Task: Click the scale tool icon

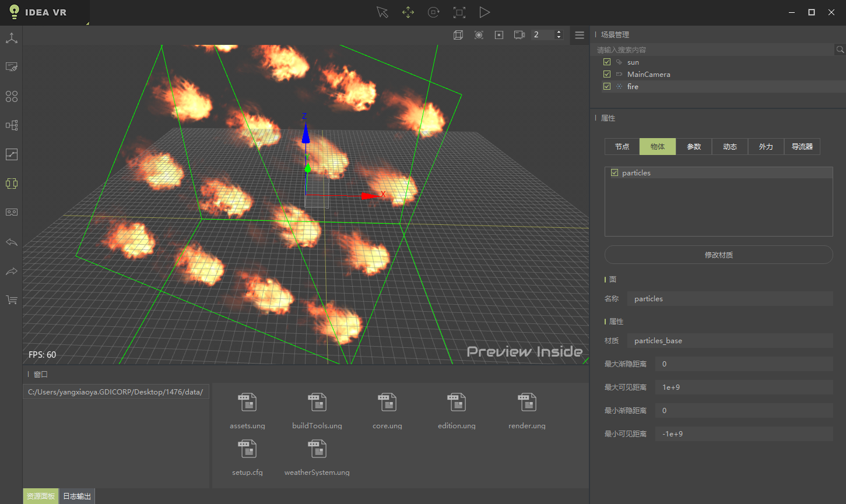Action: pos(459,12)
